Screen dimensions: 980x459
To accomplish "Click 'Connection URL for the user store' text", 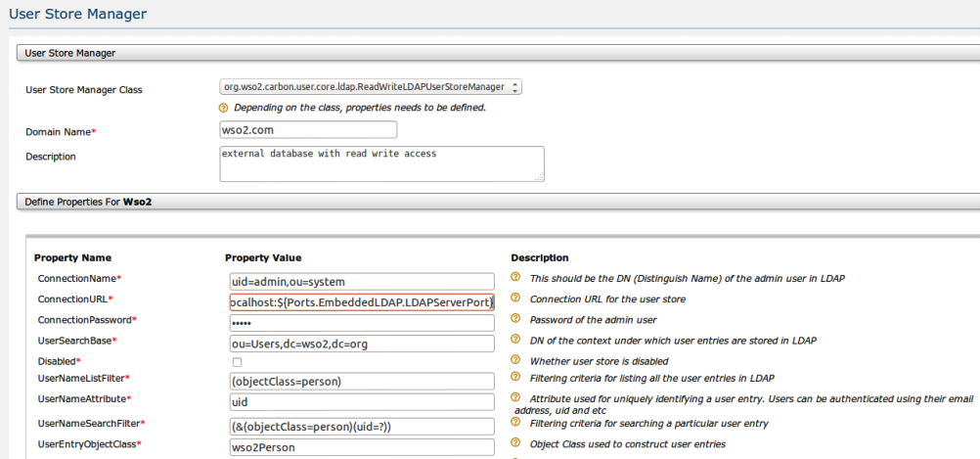I will [x=607, y=299].
